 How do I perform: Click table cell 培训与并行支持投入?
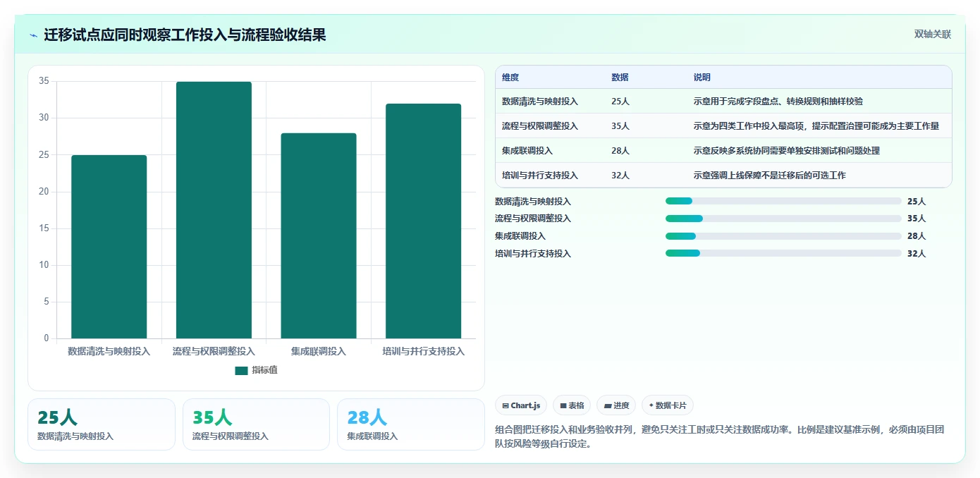pyautogui.click(x=540, y=176)
